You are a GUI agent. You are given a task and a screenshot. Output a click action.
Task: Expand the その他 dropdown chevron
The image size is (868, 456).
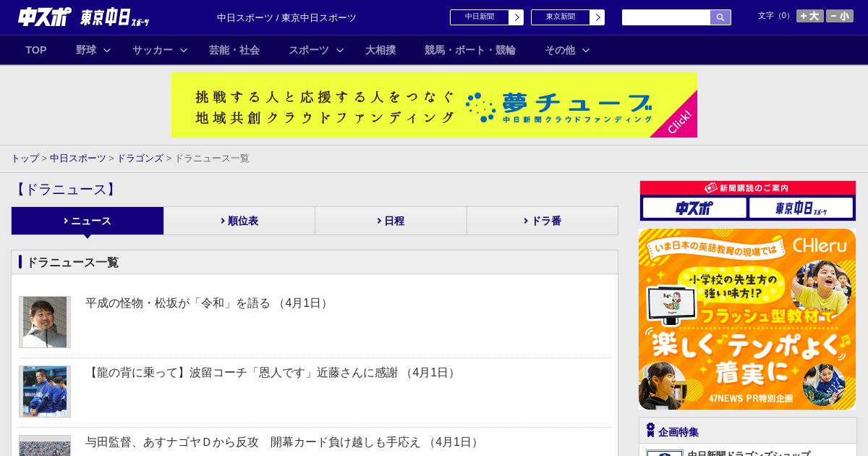click(586, 50)
